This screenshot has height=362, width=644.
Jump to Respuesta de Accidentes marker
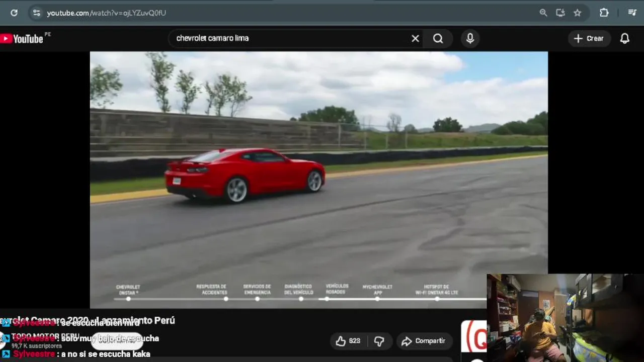pos(226,299)
